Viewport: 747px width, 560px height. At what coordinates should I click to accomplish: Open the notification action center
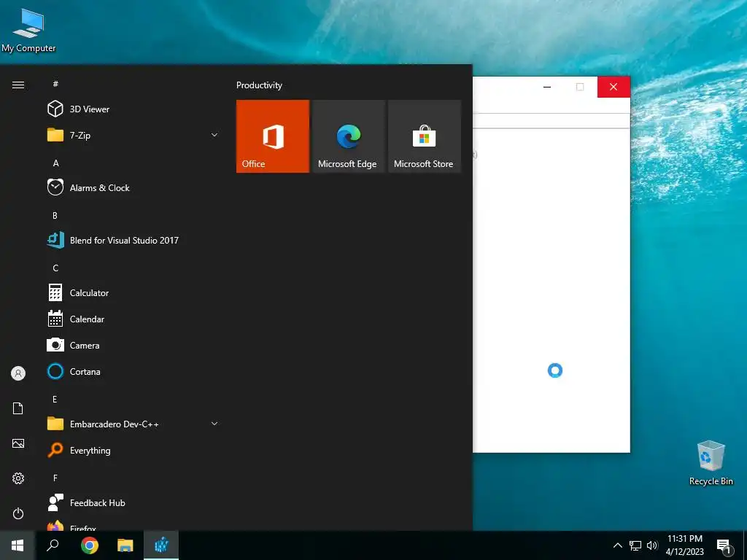pos(724,546)
